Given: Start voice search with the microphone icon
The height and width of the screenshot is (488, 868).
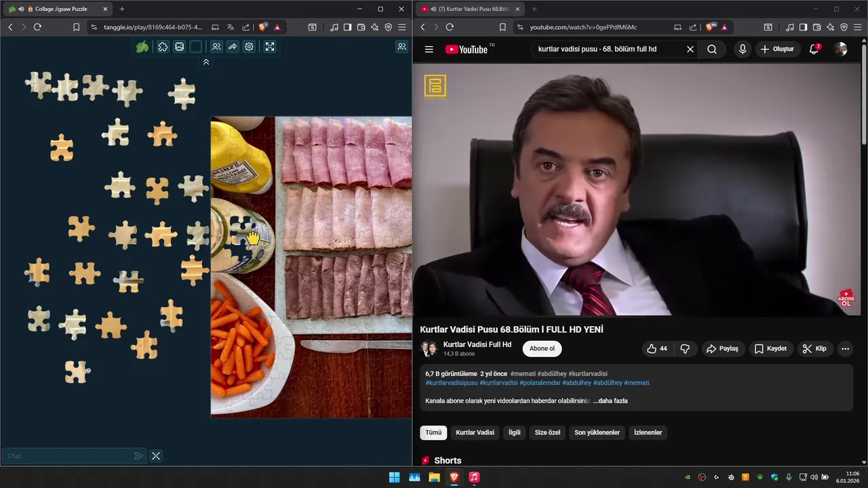Looking at the screenshot, I should tap(743, 49).
